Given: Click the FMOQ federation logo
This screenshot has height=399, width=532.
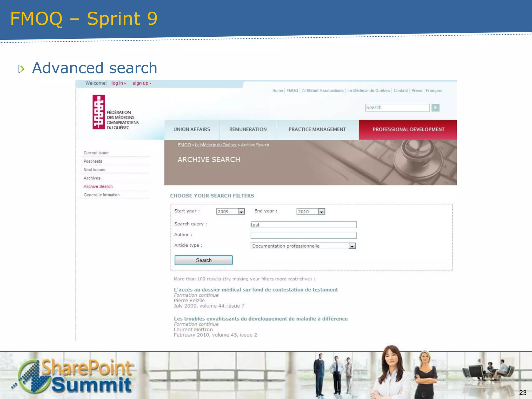Looking at the screenshot, I should (x=116, y=112).
